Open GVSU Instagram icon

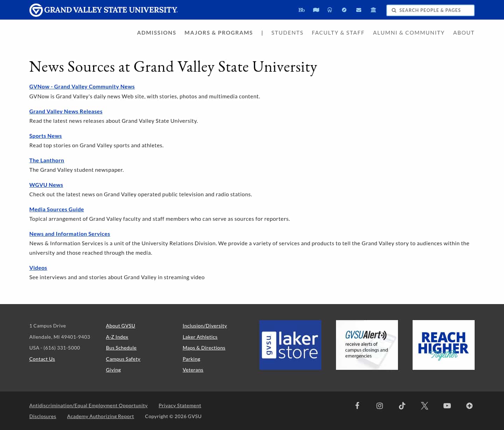[x=380, y=406]
